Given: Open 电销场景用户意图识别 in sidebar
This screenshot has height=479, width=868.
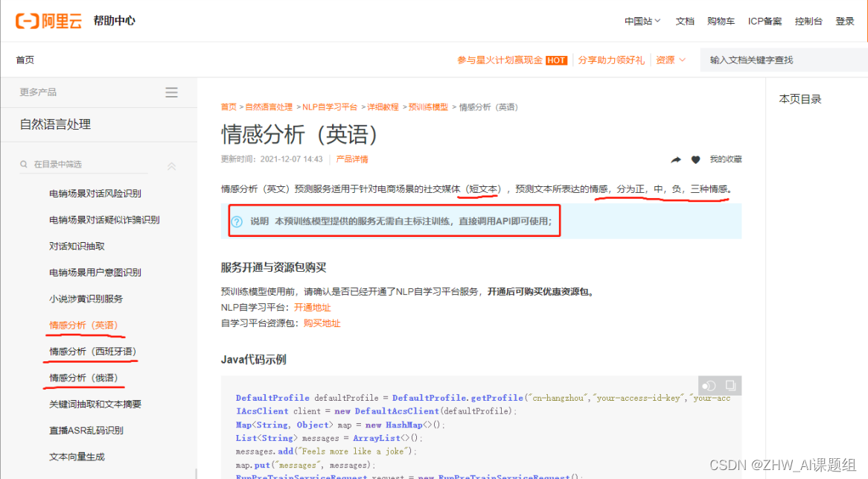Looking at the screenshot, I should [x=95, y=273].
